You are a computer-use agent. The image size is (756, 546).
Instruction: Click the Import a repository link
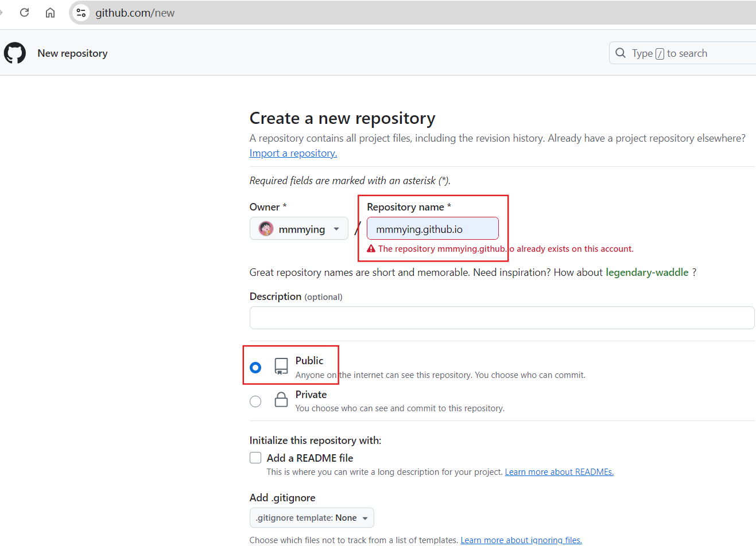tap(293, 153)
